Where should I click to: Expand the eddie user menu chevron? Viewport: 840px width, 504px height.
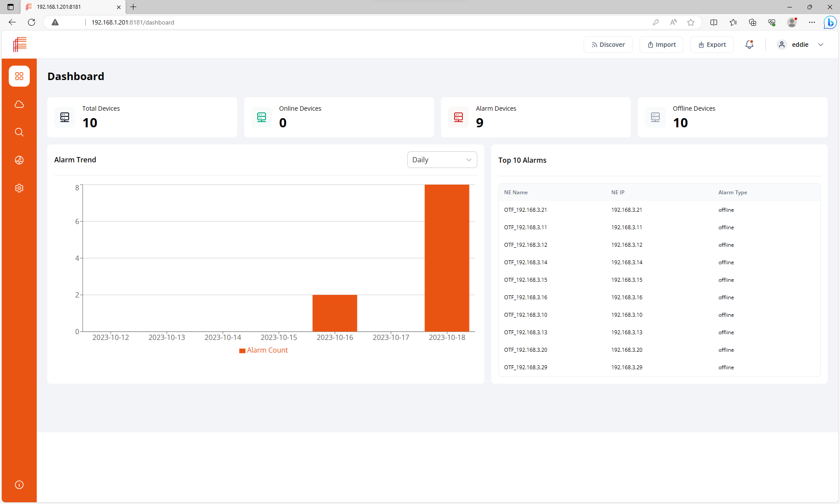point(821,45)
